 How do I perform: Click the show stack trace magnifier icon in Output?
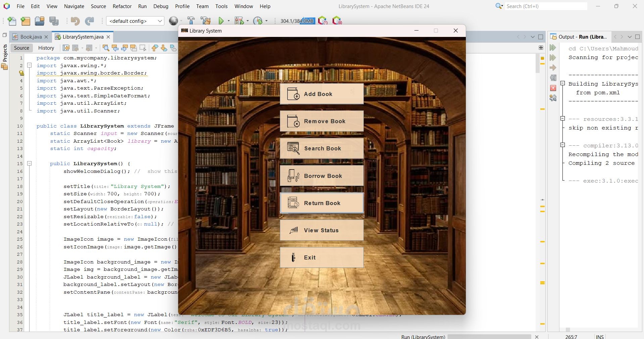[x=553, y=78]
